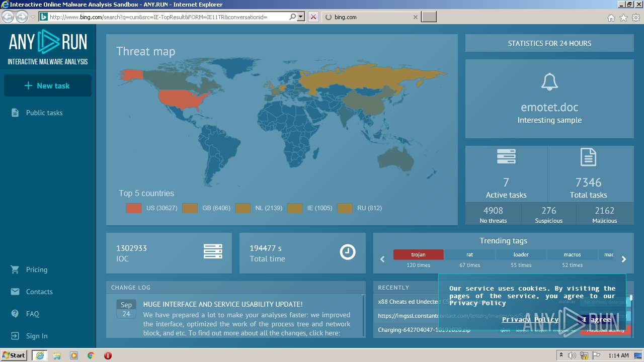The image size is (644, 362).
Task: Select the macros trending tag
Action: [x=572, y=254]
